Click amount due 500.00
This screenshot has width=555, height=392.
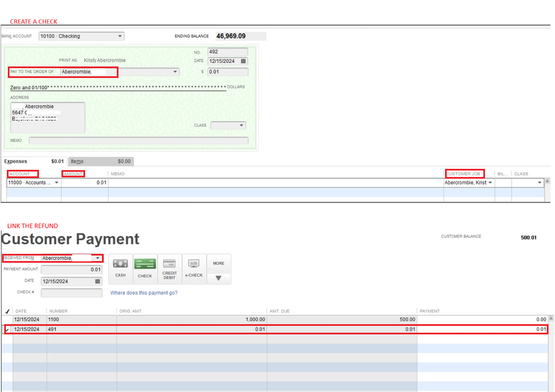click(x=407, y=319)
